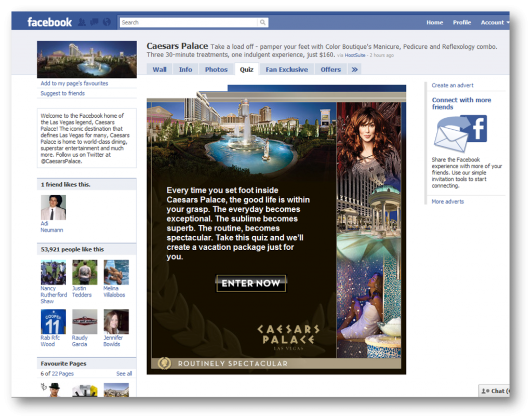Image resolution: width=532 pixels, height=420 pixels.
Task: Open Jennifer Bowlds' photo
Action: tap(116, 322)
